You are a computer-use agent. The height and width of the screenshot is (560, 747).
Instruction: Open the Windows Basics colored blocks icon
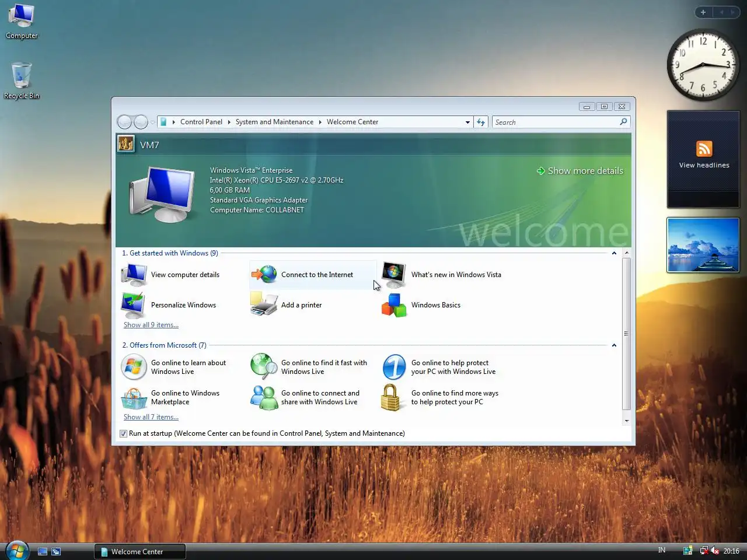(x=394, y=305)
